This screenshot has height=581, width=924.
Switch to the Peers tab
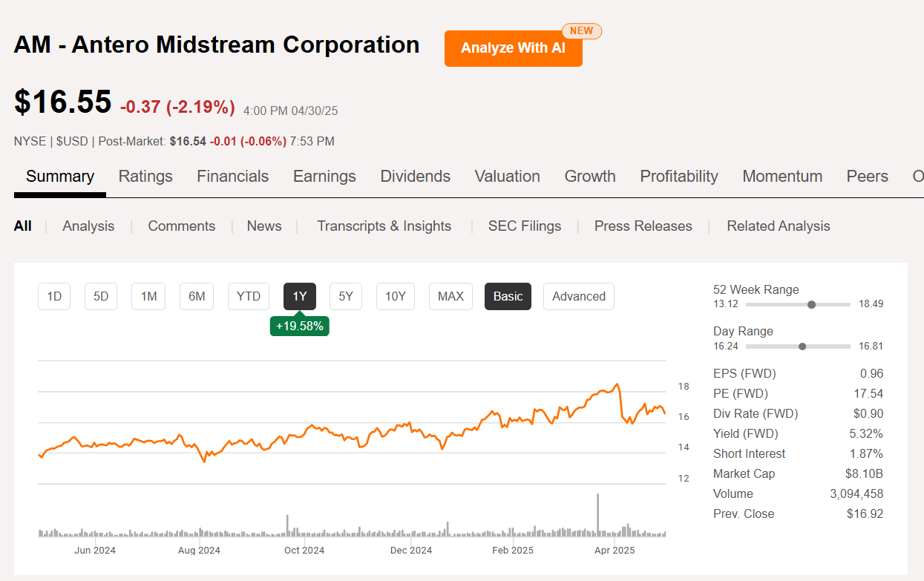[867, 177]
